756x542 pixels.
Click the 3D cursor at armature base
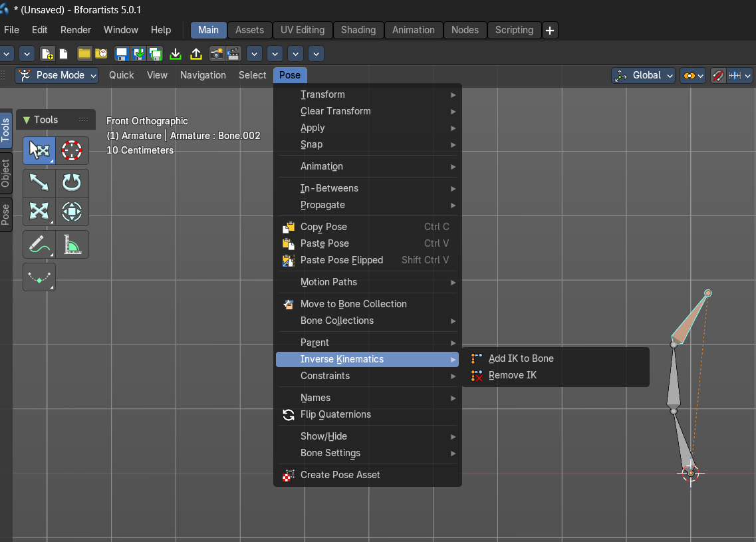coord(690,473)
